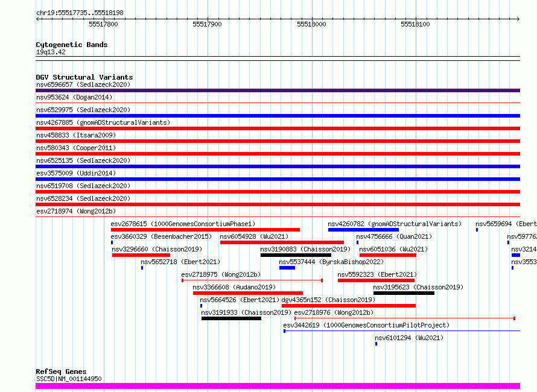Select nsv5592323 (Ebert2021) variant label
The width and height of the screenshot is (537, 392).
[x=377, y=274]
